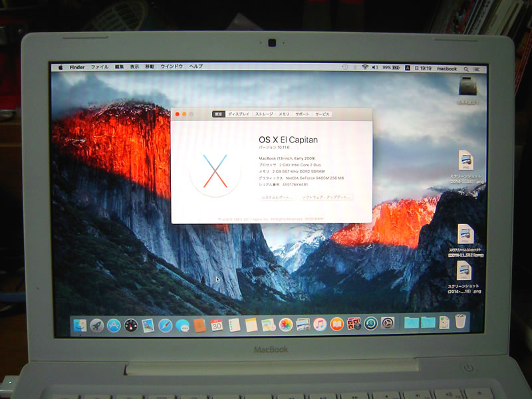Open the ファイル menu
The image size is (532, 399).
pos(100,67)
